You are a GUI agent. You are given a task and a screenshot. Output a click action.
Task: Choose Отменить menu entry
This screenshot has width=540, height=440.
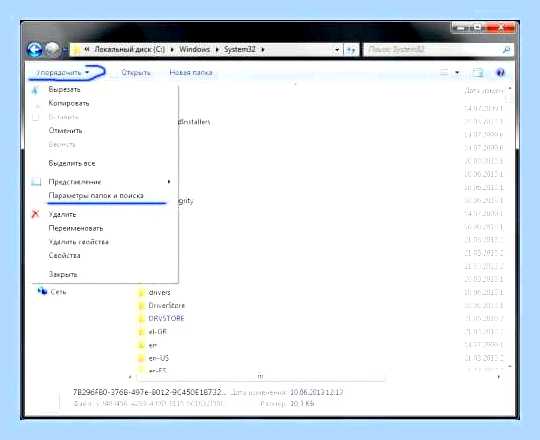(x=65, y=130)
